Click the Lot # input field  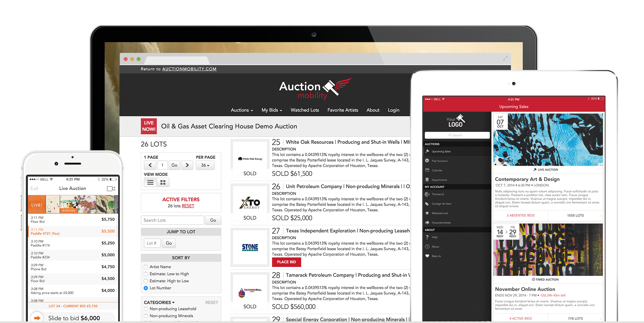[152, 243]
